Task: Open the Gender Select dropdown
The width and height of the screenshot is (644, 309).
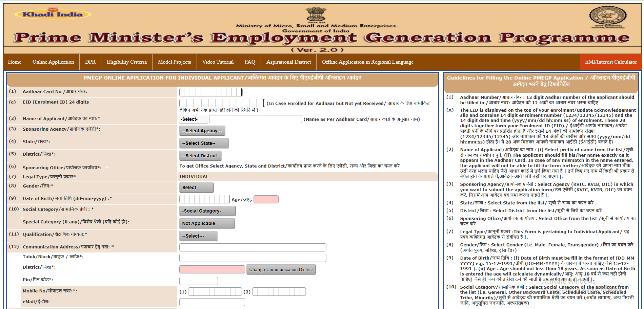Action: point(196,187)
